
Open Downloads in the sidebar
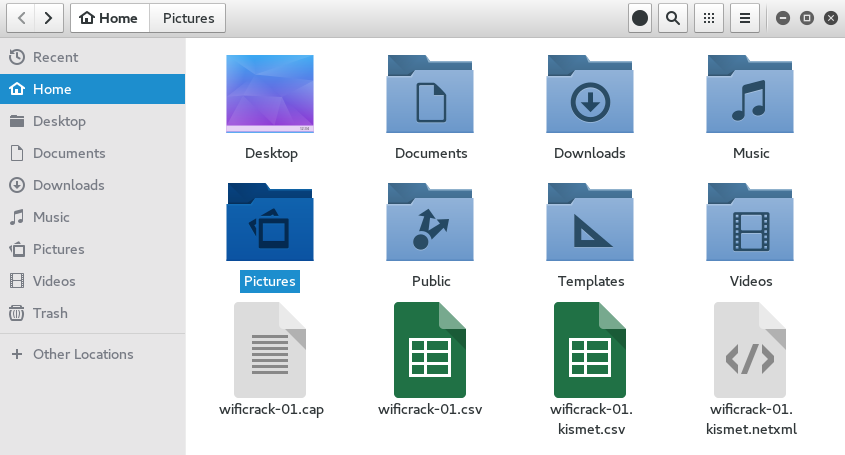coord(93,185)
